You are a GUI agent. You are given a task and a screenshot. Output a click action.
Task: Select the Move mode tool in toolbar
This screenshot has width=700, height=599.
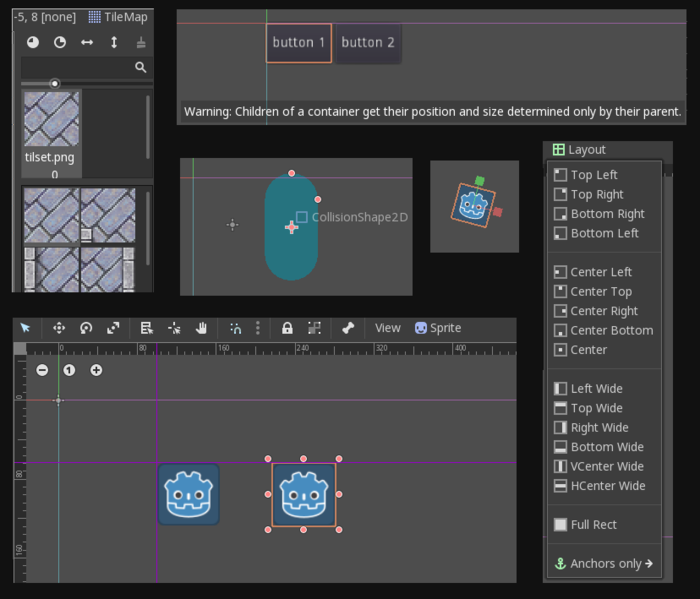click(59, 328)
